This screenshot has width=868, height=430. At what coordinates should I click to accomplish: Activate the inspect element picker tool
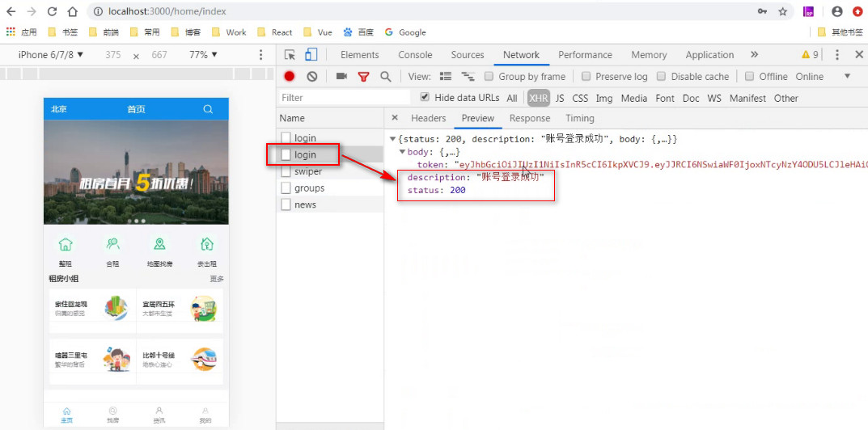click(290, 54)
